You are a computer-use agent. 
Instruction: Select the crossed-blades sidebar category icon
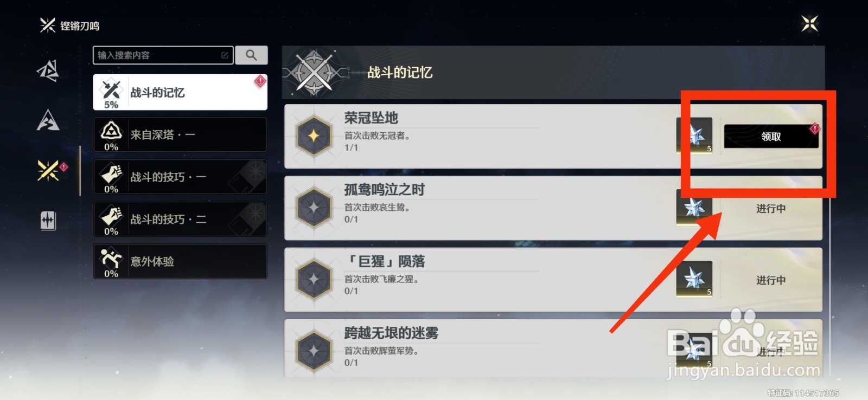click(48, 170)
